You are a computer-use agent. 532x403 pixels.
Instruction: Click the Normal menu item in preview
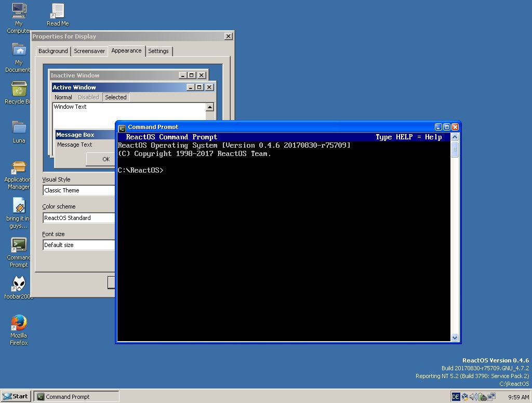click(x=63, y=97)
